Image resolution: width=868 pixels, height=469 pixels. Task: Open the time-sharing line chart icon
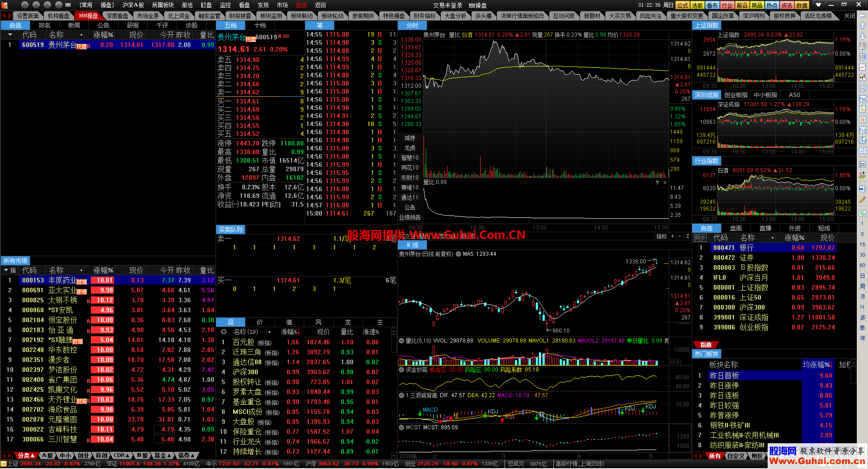(863, 67)
